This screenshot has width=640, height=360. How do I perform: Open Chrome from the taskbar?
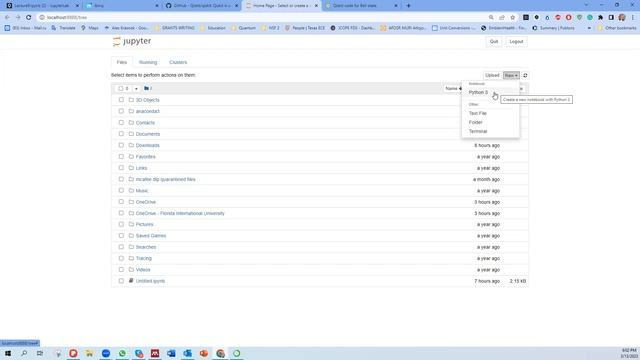point(220,353)
